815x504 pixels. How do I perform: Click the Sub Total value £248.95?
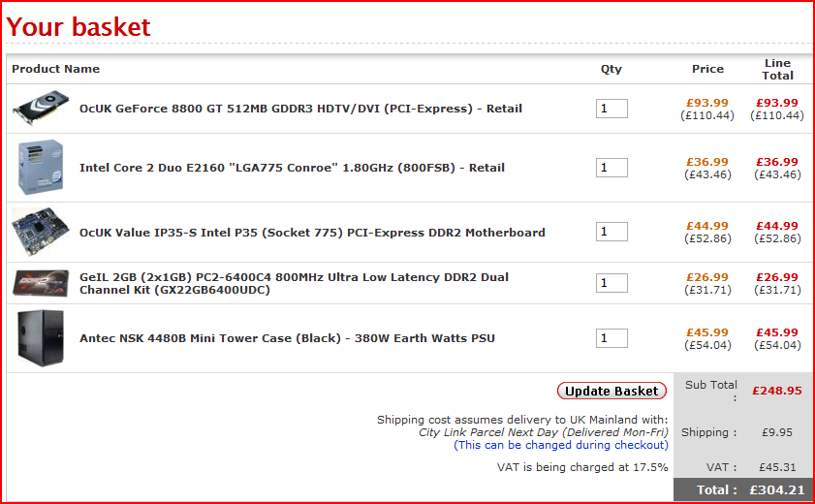(x=777, y=391)
